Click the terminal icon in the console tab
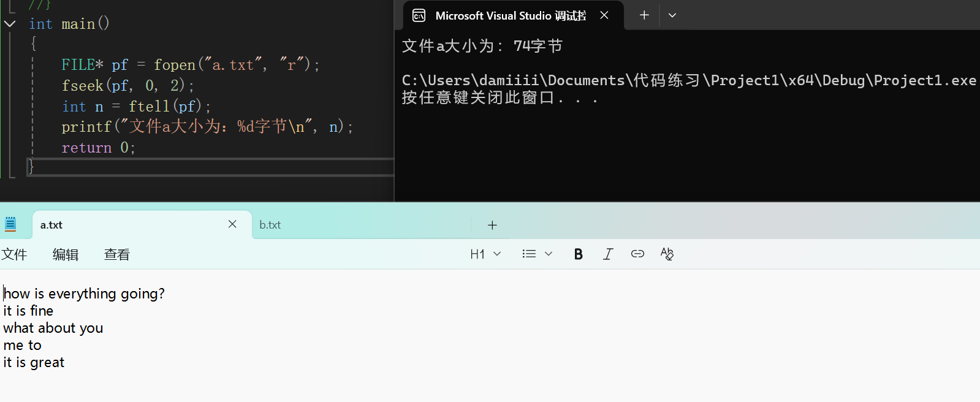Viewport: 980px width, 402px height. pyautogui.click(x=419, y=15)
